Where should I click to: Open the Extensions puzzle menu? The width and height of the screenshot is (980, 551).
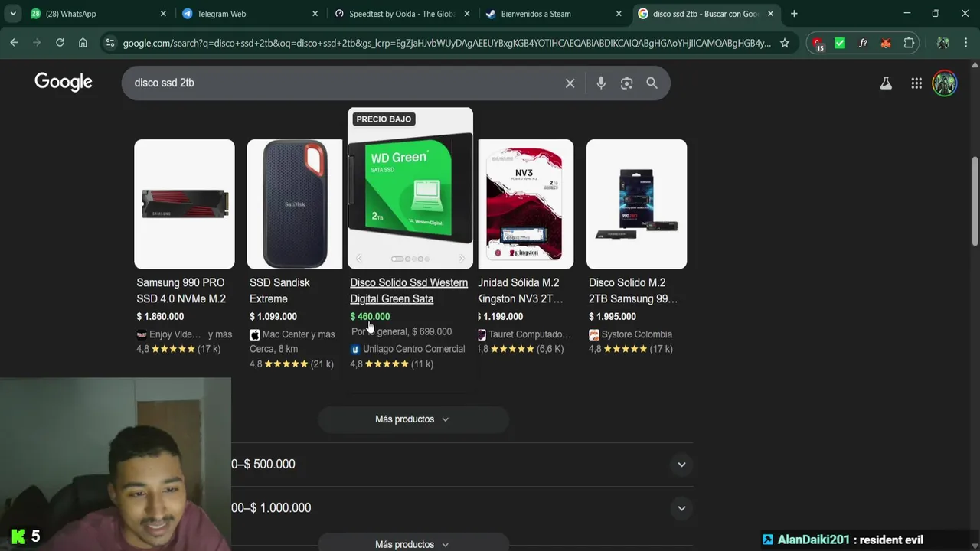pos(909,43)
